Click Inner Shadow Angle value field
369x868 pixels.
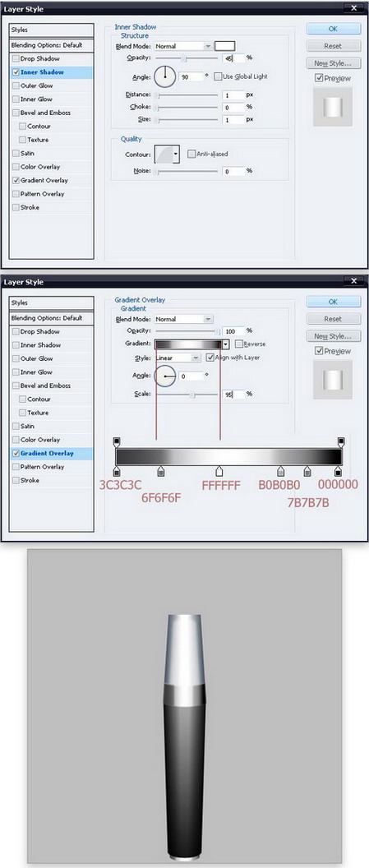pos(191,77)
